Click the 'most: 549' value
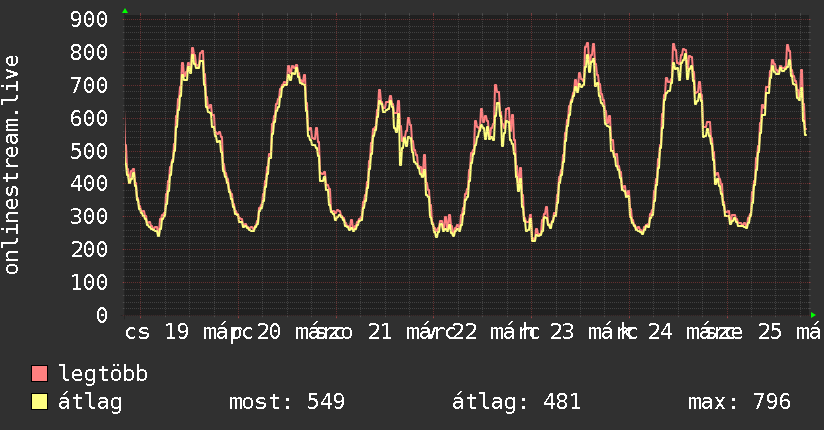824x430 pixels. (x=287, y=402)
